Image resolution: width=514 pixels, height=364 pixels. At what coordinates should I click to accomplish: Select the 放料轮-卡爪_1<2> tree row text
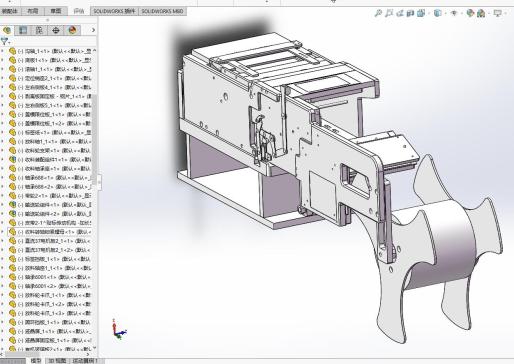click(54, 304)
